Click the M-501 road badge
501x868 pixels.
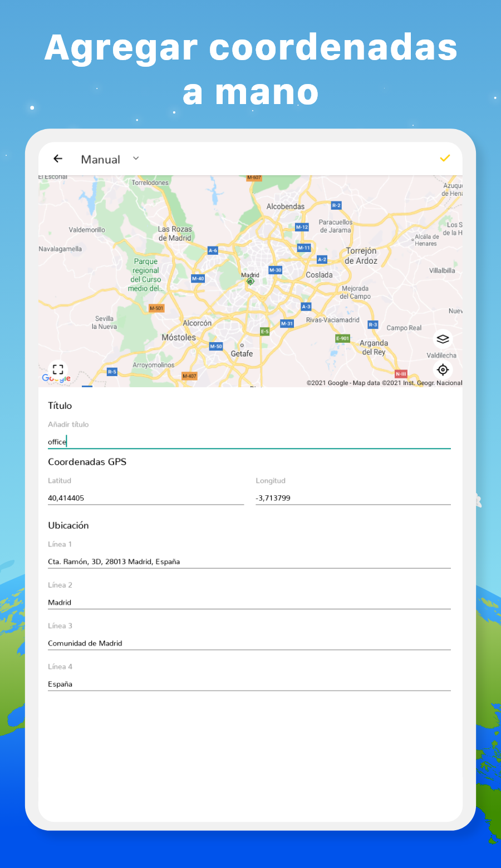coord(156,308)
